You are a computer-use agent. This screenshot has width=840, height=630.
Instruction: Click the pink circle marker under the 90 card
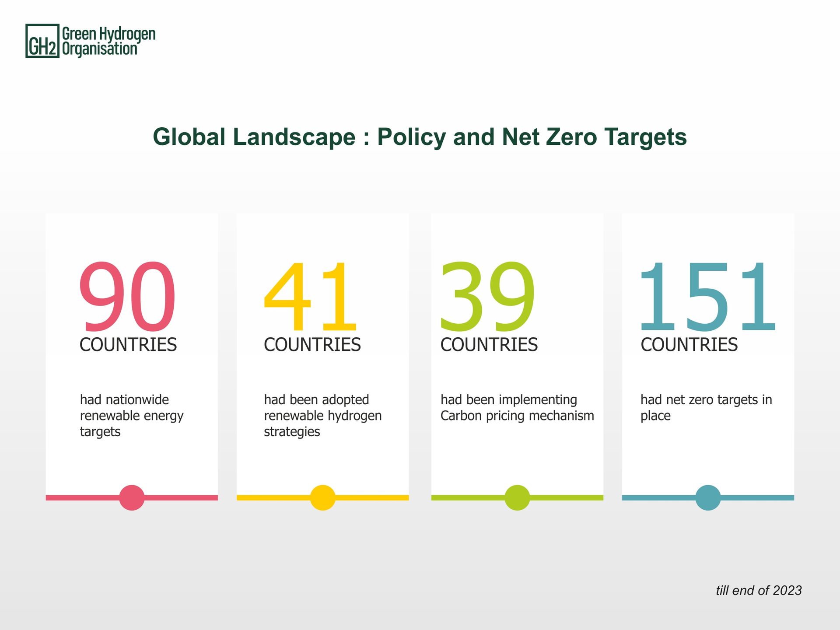(132, 497)
